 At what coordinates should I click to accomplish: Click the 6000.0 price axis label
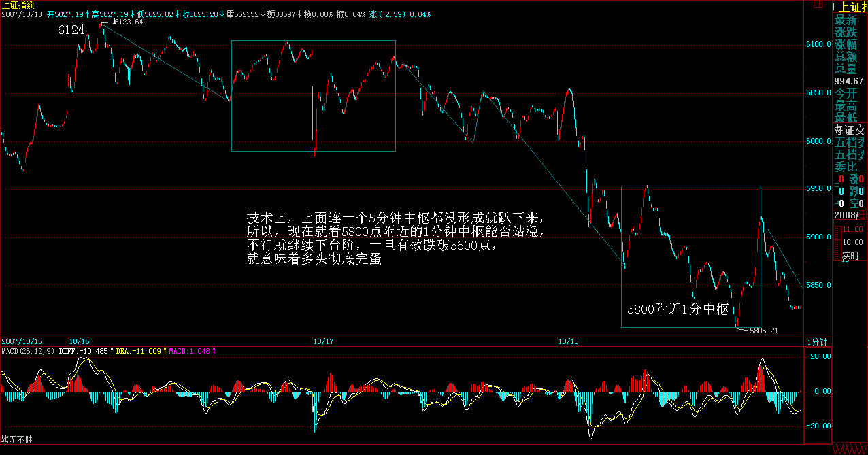818,141
